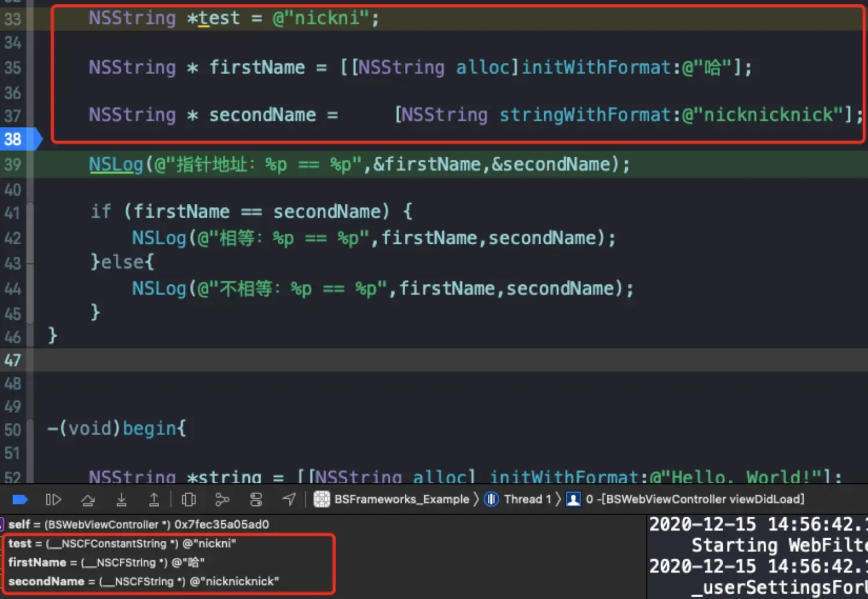868x599 pixels.
Task: Click the step out icon
Action: (154, 499)
